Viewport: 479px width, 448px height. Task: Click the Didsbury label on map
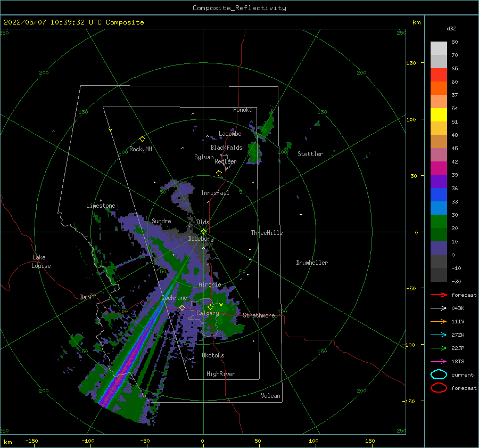[201, 239]
